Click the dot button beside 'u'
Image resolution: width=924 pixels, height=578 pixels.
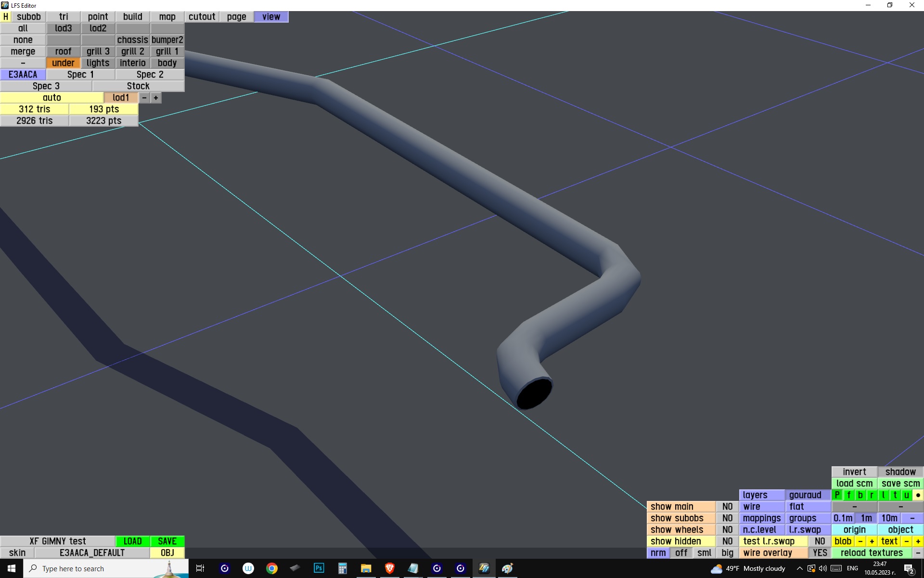pyautogui.click(x=918, y=495)
